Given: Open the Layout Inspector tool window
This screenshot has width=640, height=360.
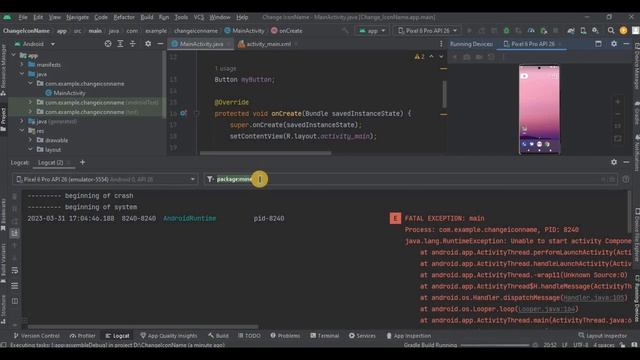Looking at the screenshot, I should (602, 336).
